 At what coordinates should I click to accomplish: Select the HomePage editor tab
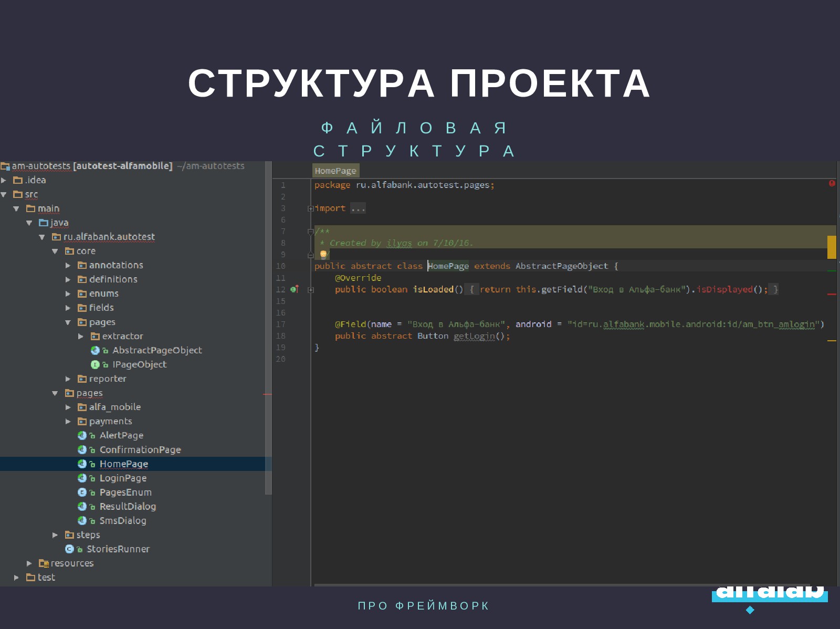pyautogui.click(x=335, y=171)
